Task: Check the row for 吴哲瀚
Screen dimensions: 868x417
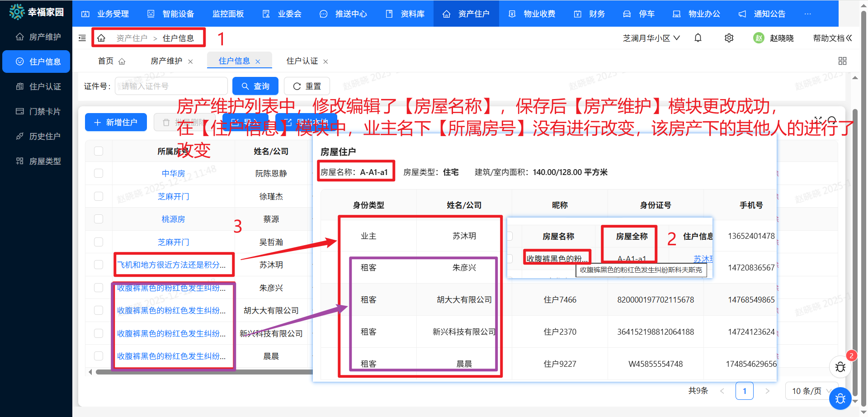Action: tap(99, 242)
